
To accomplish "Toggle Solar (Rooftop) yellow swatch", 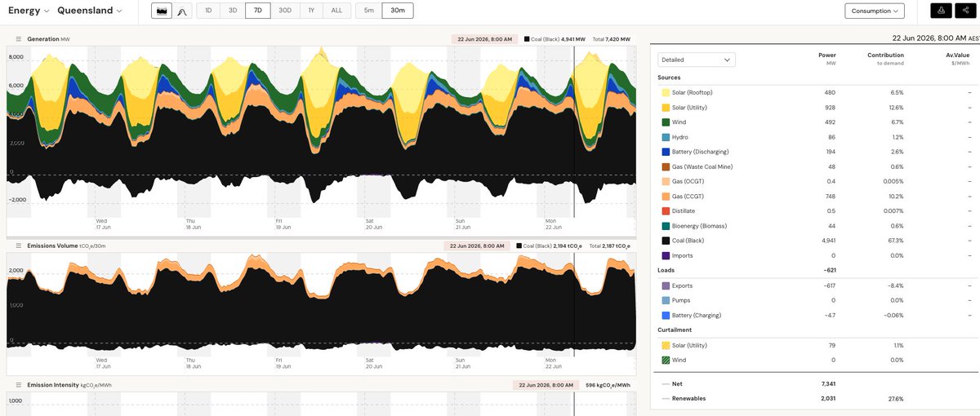I will coord(666,93).
